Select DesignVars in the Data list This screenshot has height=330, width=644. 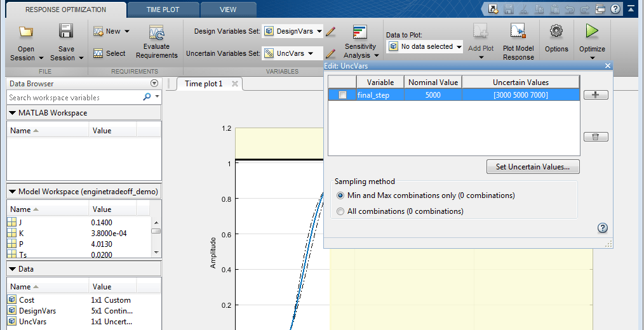[x=37, y=311]
